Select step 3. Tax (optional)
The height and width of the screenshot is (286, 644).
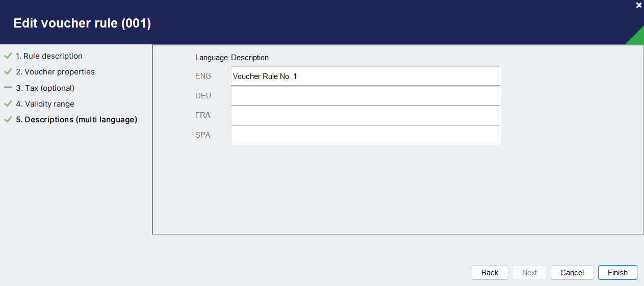click(x=45, y=88)
